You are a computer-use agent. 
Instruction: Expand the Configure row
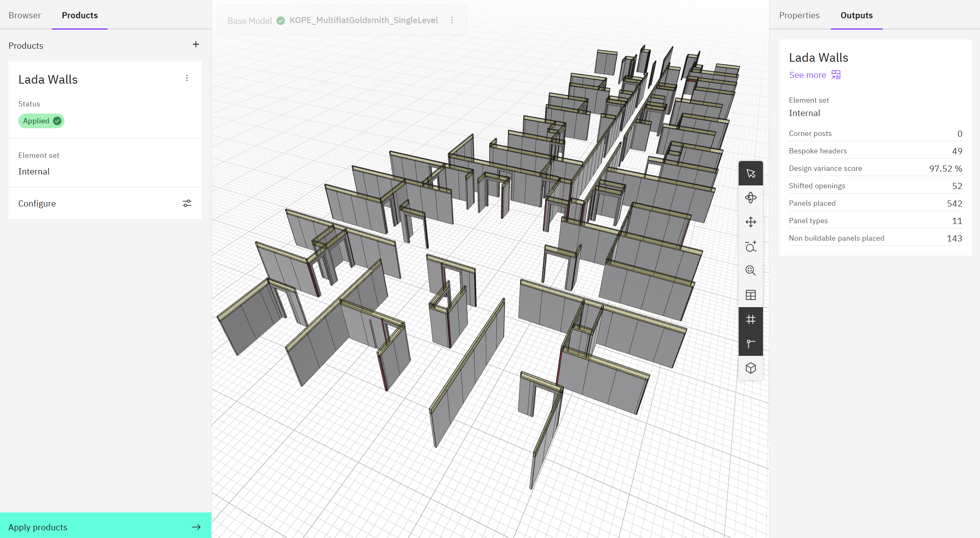(37, 203)
